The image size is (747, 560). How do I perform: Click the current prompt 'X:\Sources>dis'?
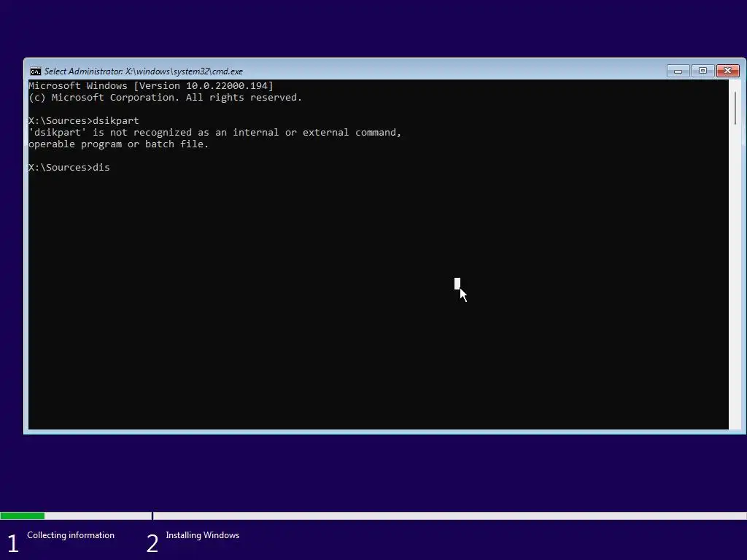pyautogui.click(x=69, y=168)
